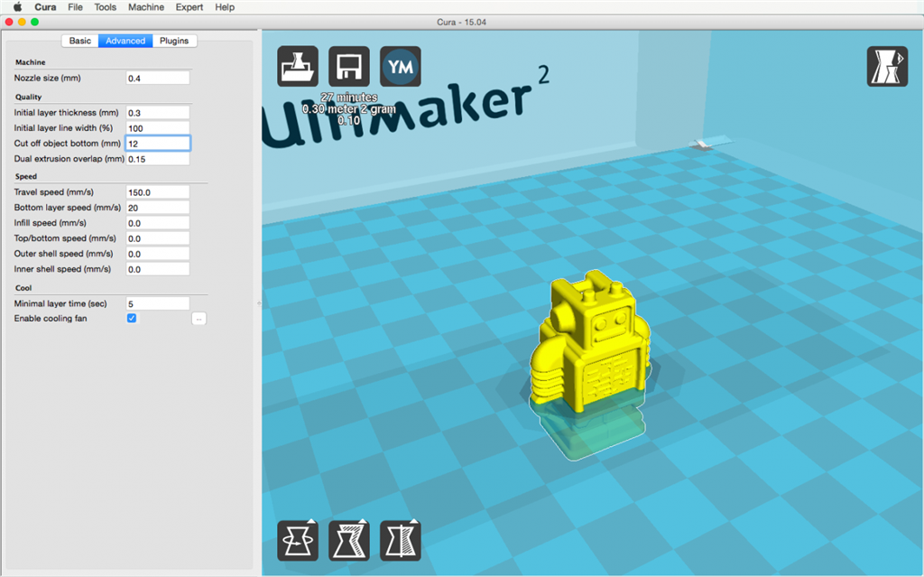Toggle the Enable cooling fan checkbox
This screenshot has height=577, width=924.
(132, 318)
